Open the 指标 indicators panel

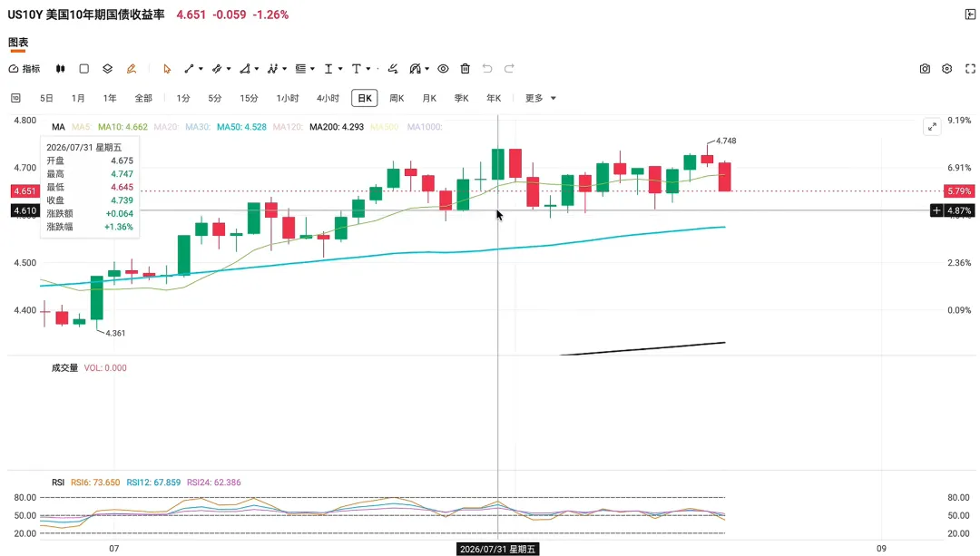(24, 69)
